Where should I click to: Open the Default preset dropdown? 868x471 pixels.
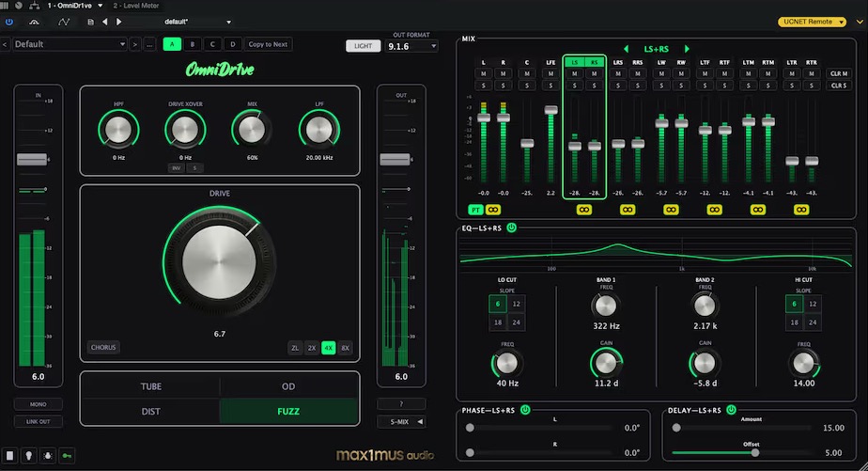click(70, 44)
